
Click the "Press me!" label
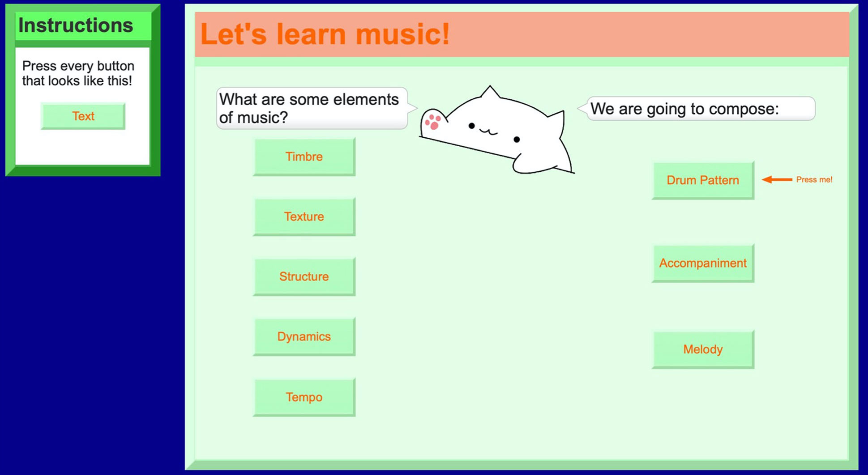[x=814, y=179]
